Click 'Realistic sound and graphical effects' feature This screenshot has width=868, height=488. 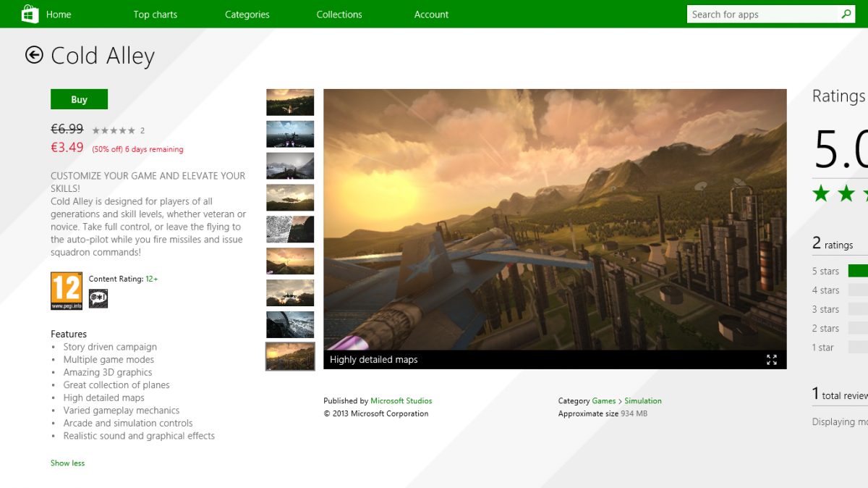139,436
